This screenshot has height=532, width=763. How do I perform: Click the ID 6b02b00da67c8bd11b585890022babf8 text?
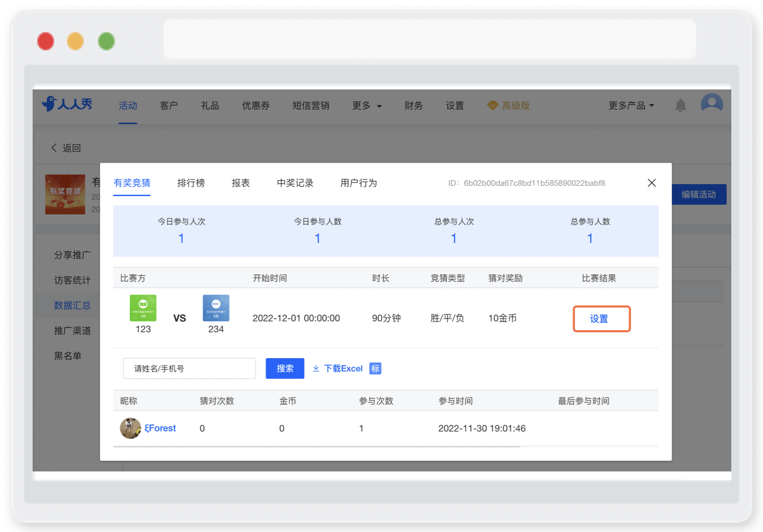(x=526, y=183)
